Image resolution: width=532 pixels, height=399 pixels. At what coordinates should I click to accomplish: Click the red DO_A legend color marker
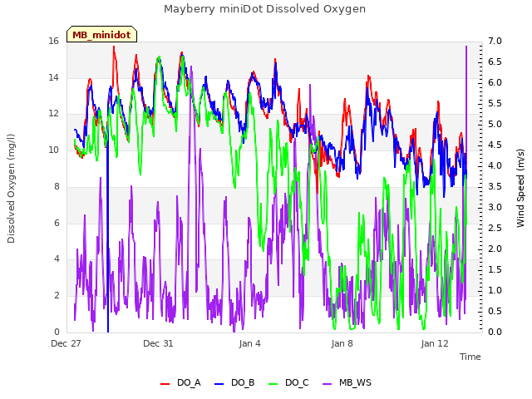(165, 384)
